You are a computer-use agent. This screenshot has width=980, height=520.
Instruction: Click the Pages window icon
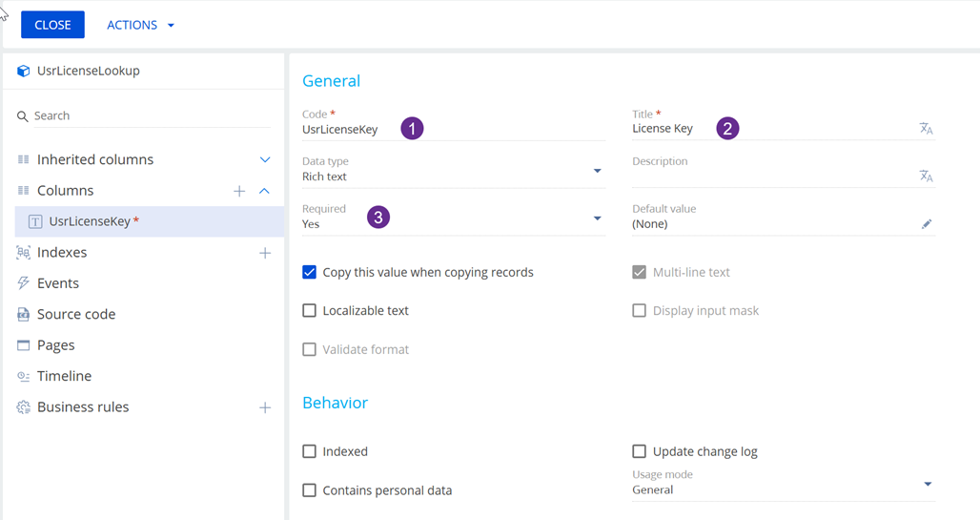click(x=23, y=344)
